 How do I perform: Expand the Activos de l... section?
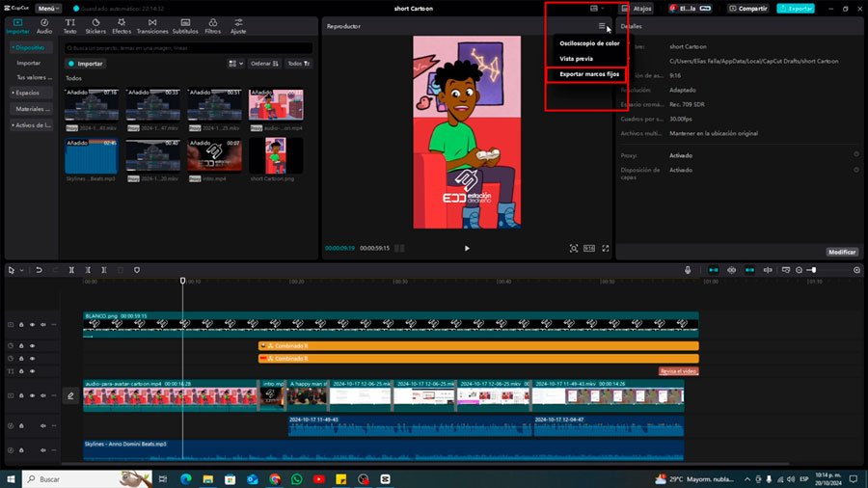31,125
